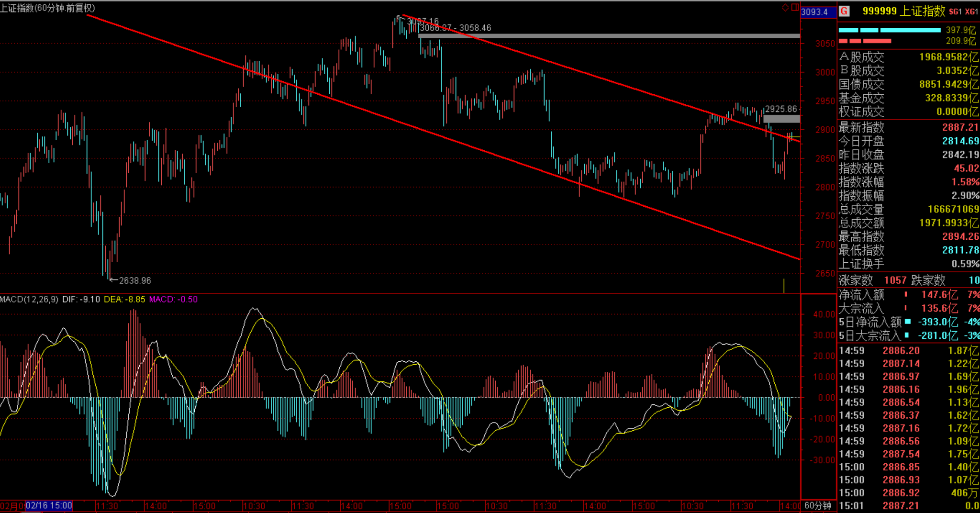980x513 pixels.
Task: Click the magenta MACD: -0.50 value
Action: 173,299
